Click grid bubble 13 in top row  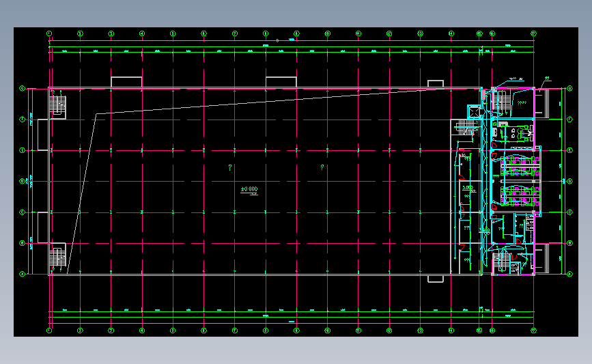pyautogui.click(x=420, y=33)
